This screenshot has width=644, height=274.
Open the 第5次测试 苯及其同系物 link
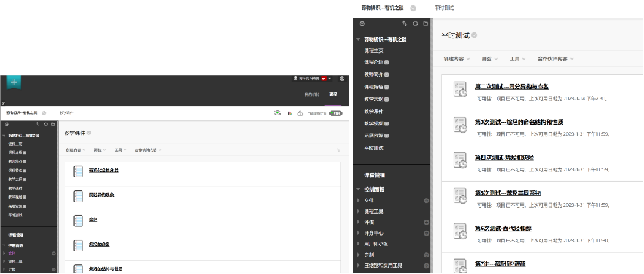(507, 193)
